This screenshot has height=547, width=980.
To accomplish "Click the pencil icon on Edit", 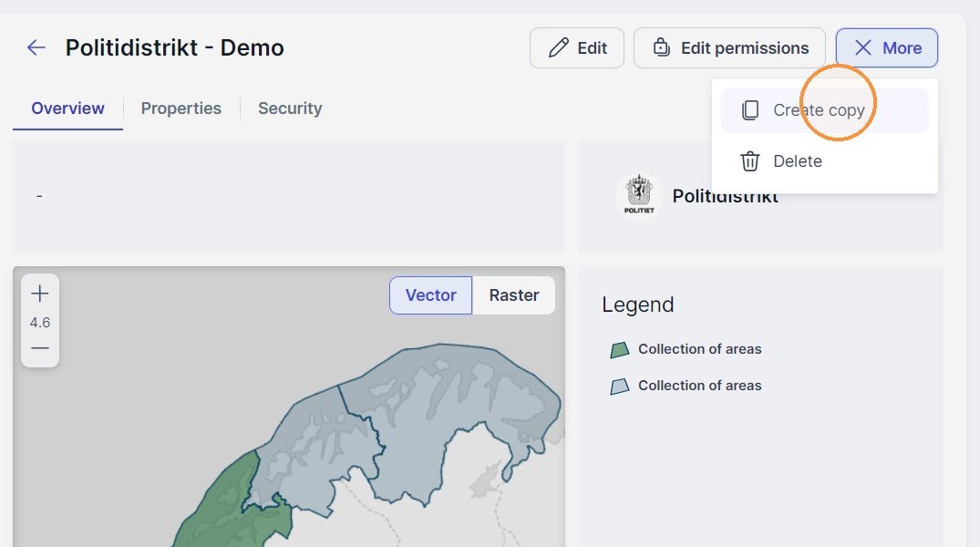I will [x=558, y=47].
